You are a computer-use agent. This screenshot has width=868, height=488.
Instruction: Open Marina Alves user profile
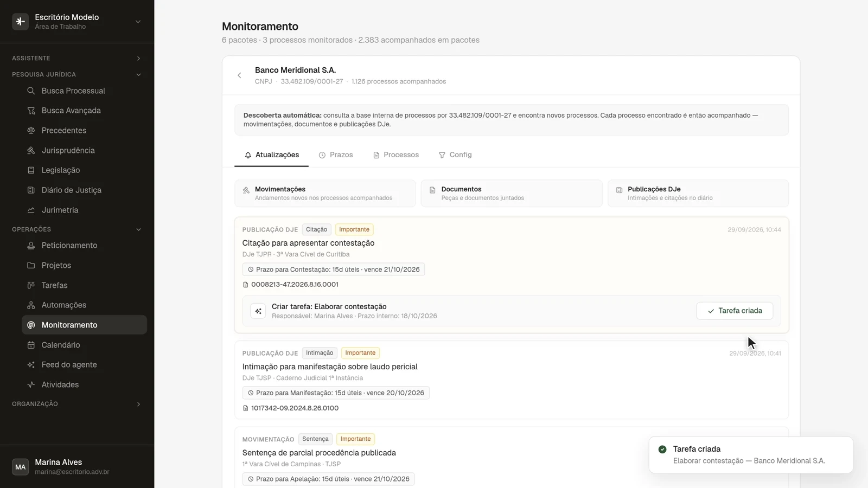[76, 467]
